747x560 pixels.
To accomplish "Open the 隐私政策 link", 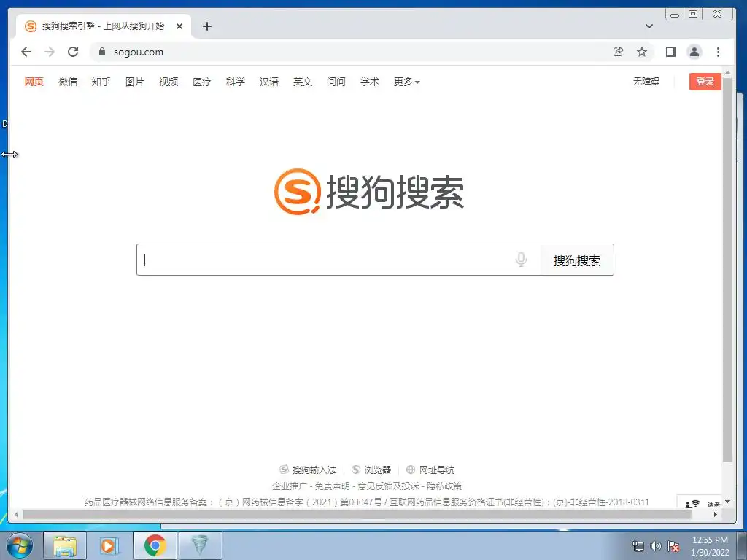I will point(444,486).
